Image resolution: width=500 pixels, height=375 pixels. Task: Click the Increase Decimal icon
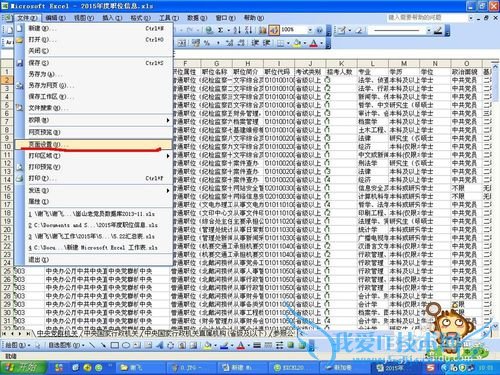coord(230,43)
